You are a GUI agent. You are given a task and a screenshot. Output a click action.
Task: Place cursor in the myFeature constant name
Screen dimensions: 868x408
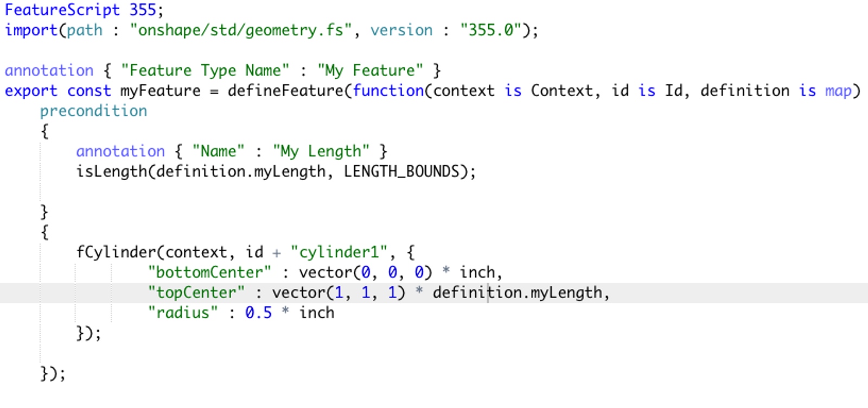[x=160, y=91]
